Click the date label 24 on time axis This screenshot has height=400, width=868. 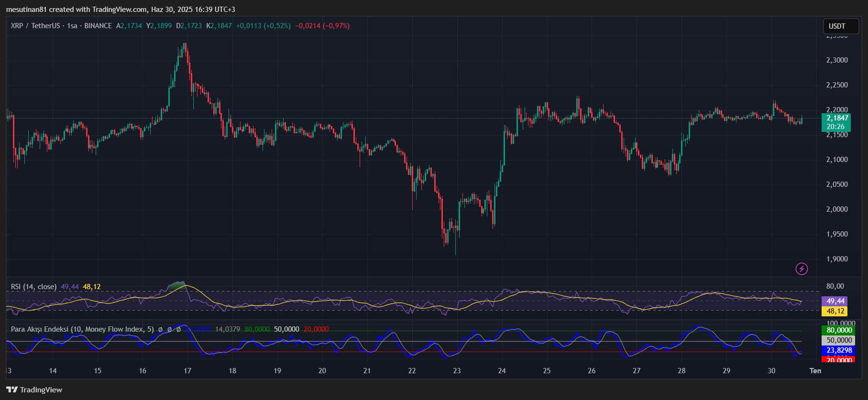coord(502,371)
